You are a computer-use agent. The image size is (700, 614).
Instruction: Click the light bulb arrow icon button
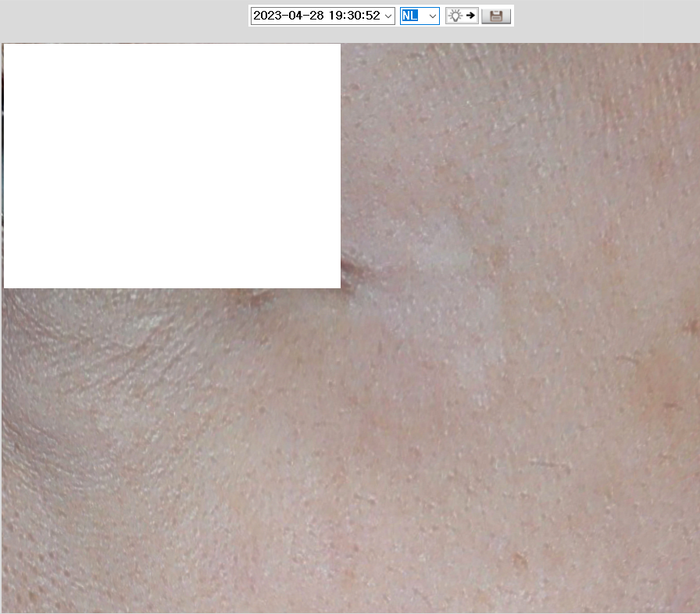coord(462,16)
